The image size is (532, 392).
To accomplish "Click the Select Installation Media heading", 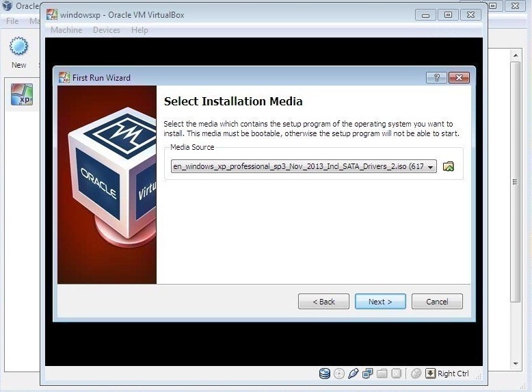I will (x=233, y=101).
